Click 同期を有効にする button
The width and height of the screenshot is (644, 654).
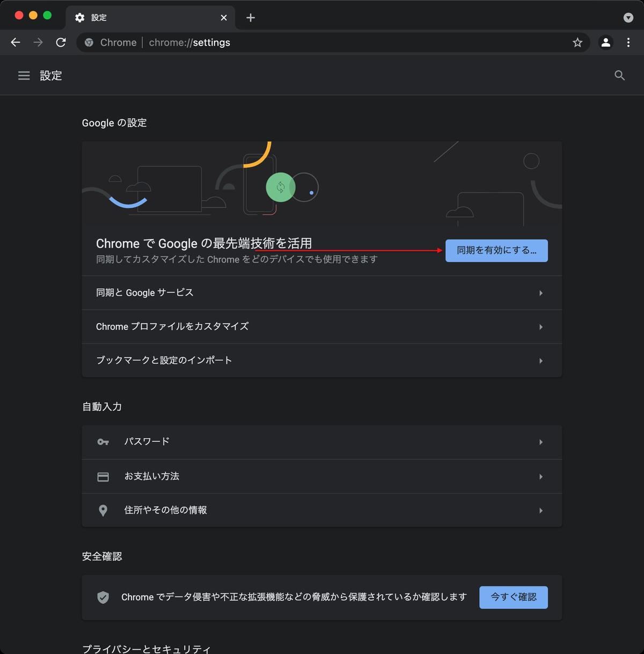[x=496, y=251]
